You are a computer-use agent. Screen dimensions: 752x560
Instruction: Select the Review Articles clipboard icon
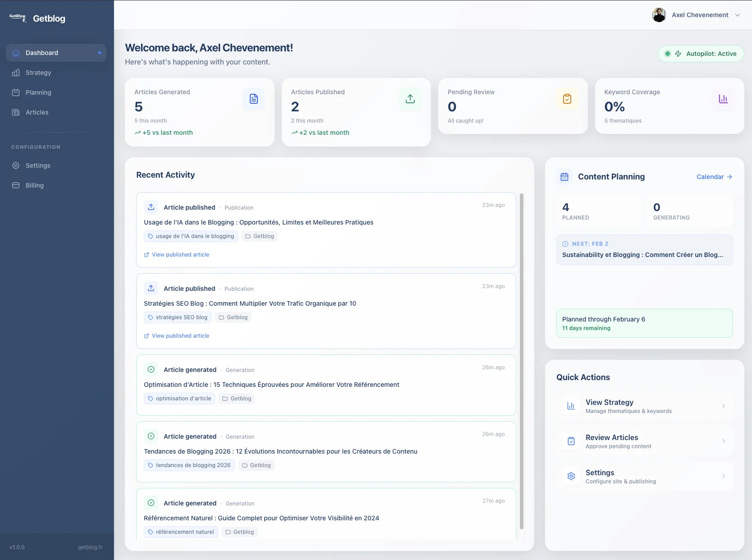571,441
